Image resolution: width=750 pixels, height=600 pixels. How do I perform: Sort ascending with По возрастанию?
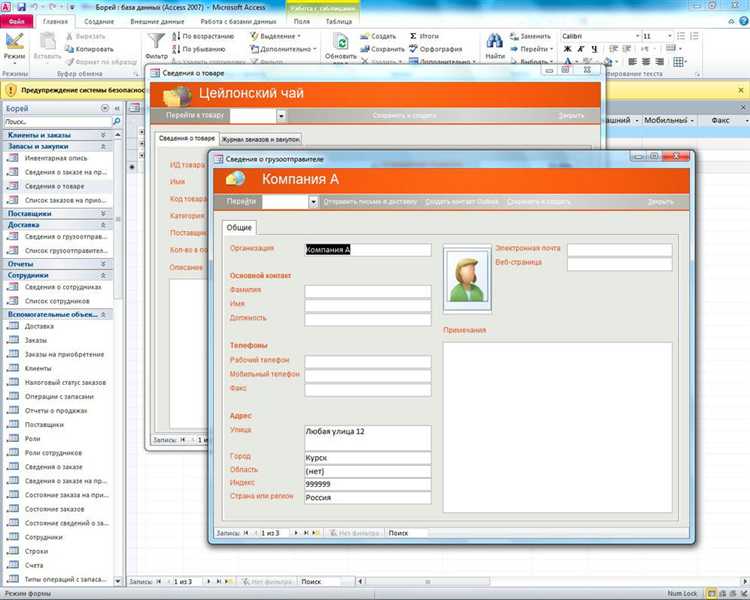point(203,36)
